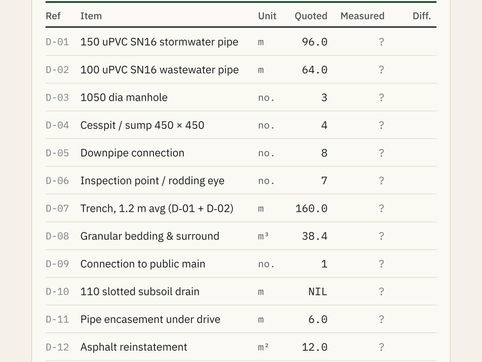Select reference D-06
Image resolution: width=482 pixels, height=362 pixels.
click(x=57, y=181)
